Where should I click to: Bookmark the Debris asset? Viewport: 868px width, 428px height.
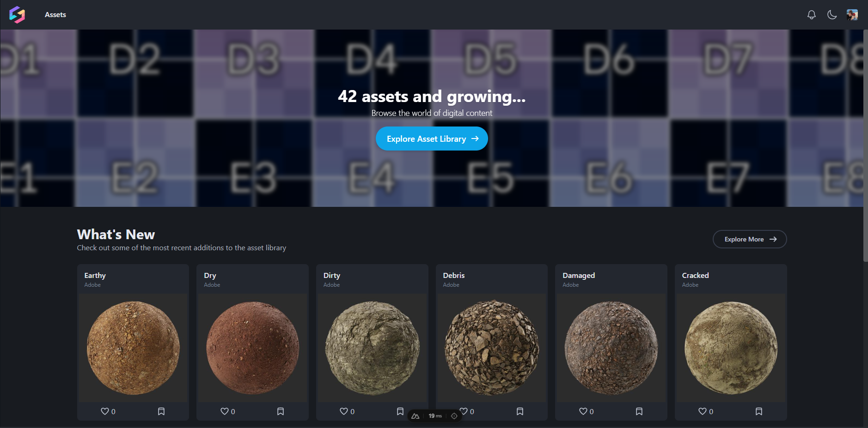click(x=520, y=411)
